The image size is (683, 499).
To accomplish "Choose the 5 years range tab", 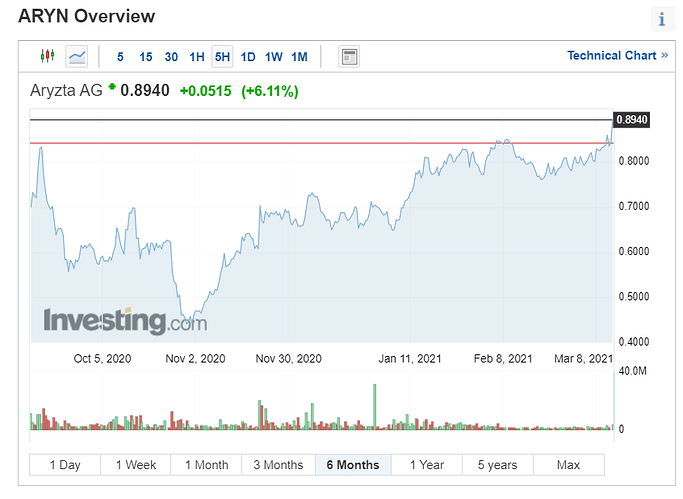I will click(x=497, y=465).
